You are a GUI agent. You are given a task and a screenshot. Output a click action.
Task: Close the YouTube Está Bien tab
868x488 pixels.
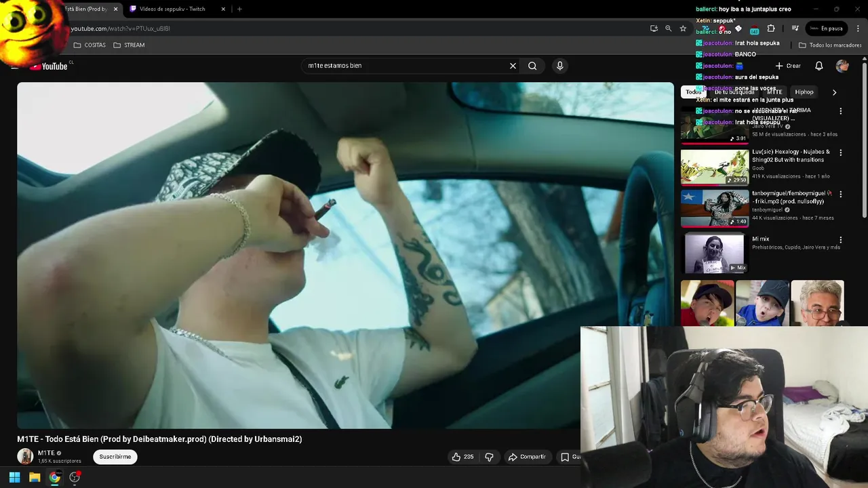pos(115,9)
